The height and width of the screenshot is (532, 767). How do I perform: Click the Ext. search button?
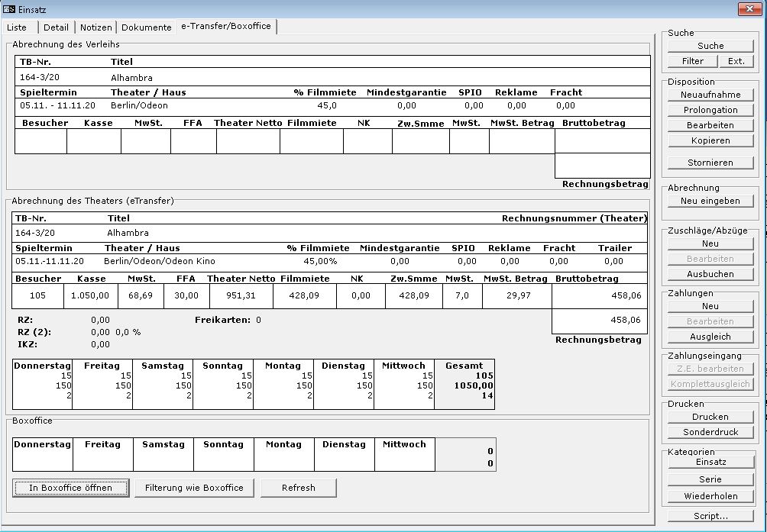pyautogui.click(x=736, y=61)
